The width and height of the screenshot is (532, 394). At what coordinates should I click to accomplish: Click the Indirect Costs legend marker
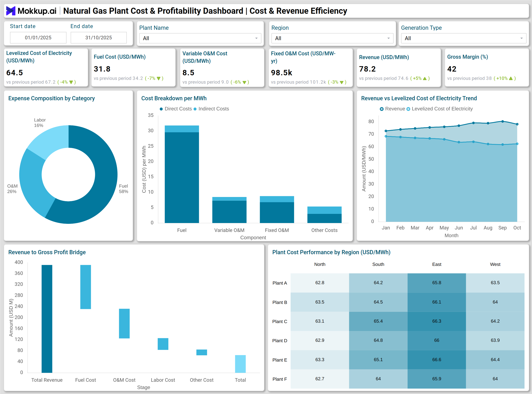point(195,109)
